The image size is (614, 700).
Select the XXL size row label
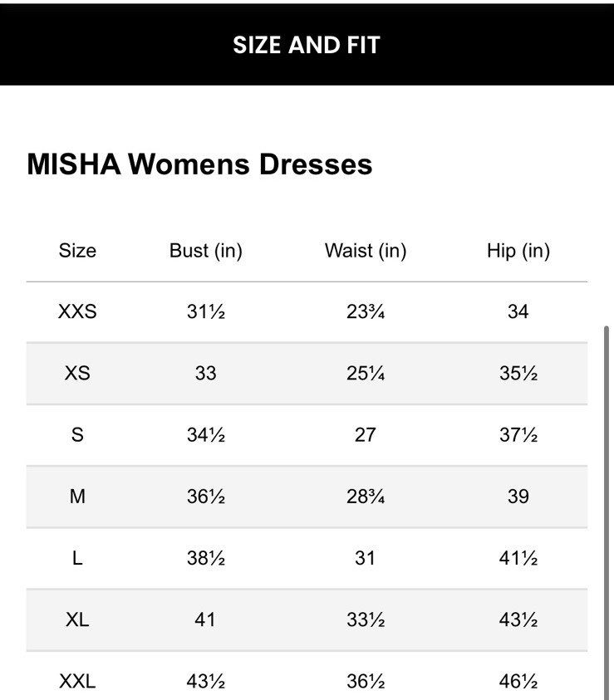coord(77,682)
